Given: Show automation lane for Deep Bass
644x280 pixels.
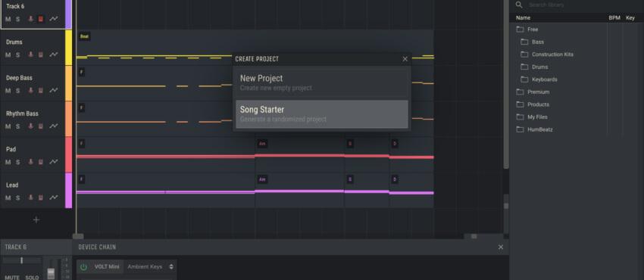Looking at the screenshot, I should [53, 91].
